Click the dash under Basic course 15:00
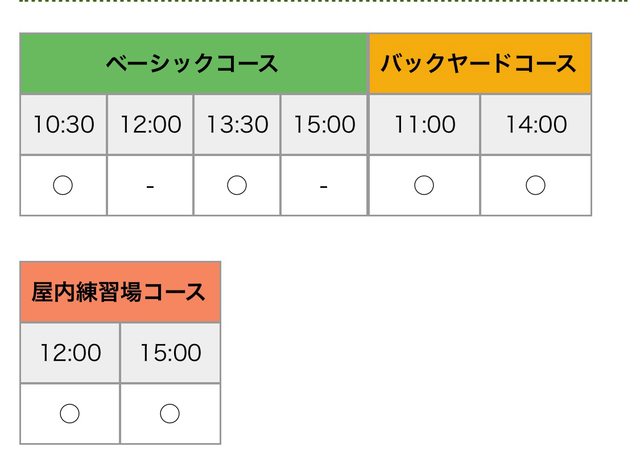Image resolution: width=640 pixels, height=471 pixels. coord(324,185)
